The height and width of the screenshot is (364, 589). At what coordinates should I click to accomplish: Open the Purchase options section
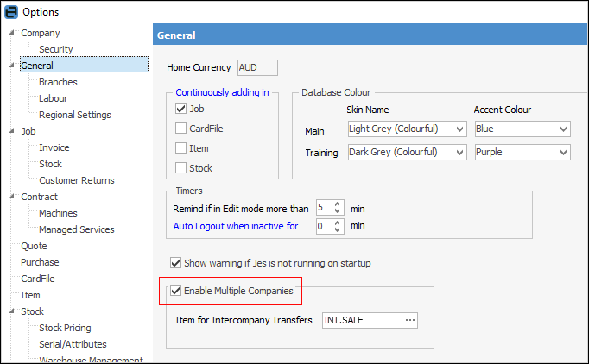pyautogui.click(x=40, y=262)
